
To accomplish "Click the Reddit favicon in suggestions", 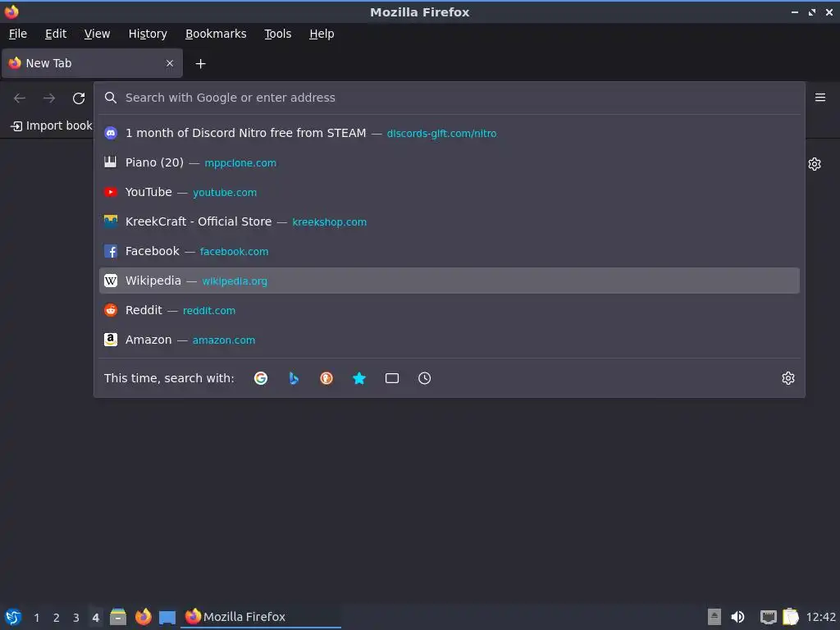I will click(111, 310).
